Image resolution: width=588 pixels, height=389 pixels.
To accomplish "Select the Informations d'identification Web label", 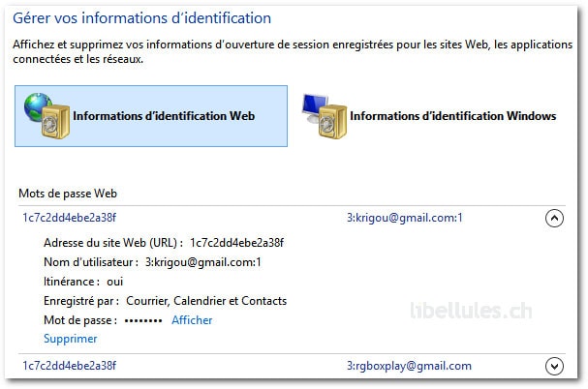I will click(x=164, y=116).
